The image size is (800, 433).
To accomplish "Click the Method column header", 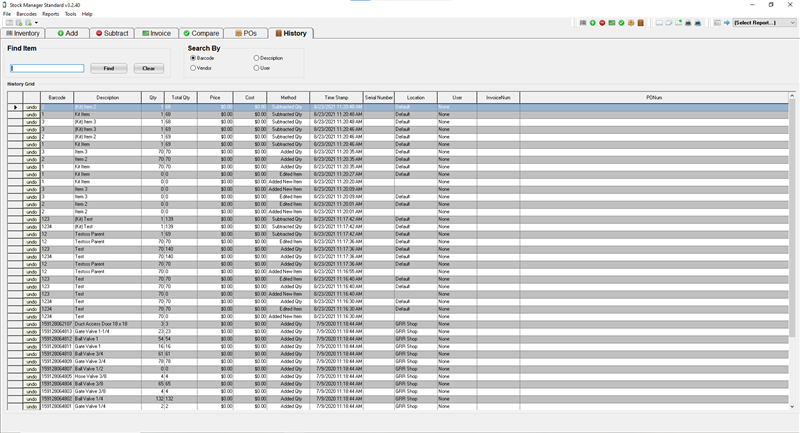I will pos(288,97).
